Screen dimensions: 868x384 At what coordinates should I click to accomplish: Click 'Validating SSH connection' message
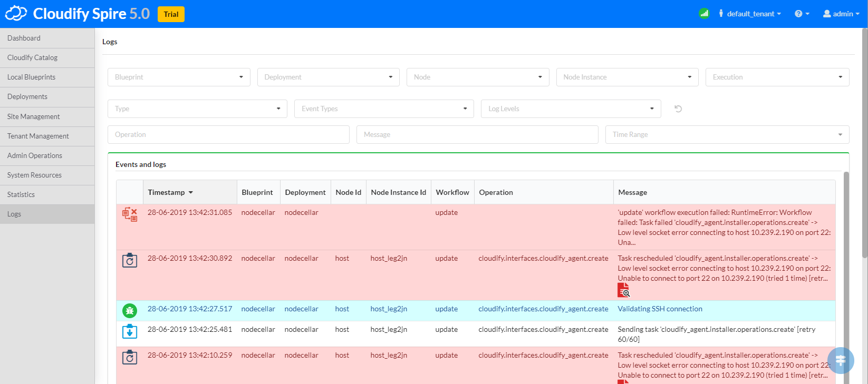point(660,309)
